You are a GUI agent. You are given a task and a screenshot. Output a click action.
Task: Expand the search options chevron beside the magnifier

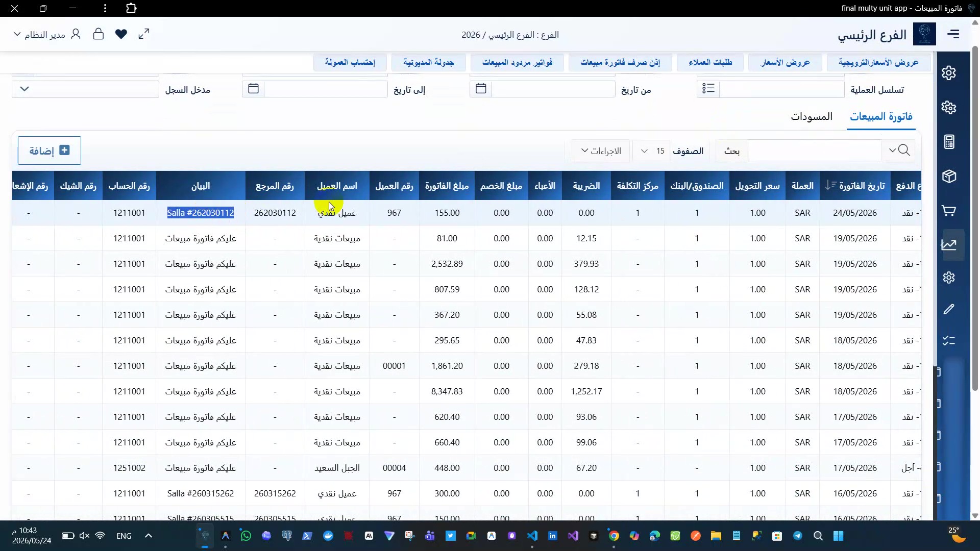coord(892,151)
